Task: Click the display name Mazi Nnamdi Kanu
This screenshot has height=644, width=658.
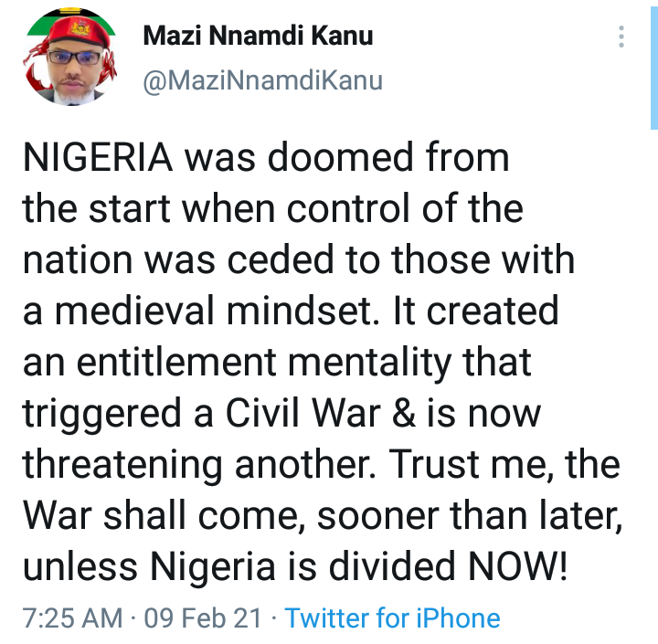Action: pyautogui.click(x=258, y=36)
